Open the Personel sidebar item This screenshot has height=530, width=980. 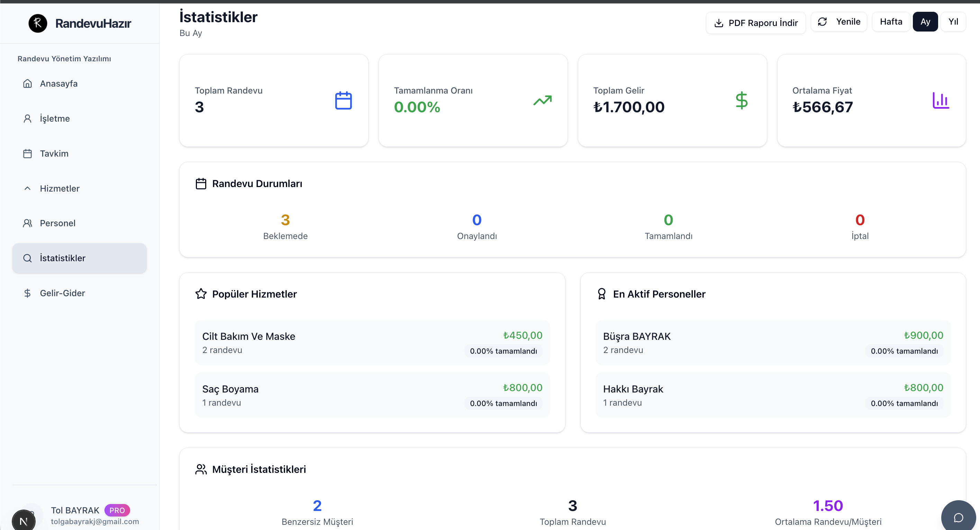(x=57, y=223)
